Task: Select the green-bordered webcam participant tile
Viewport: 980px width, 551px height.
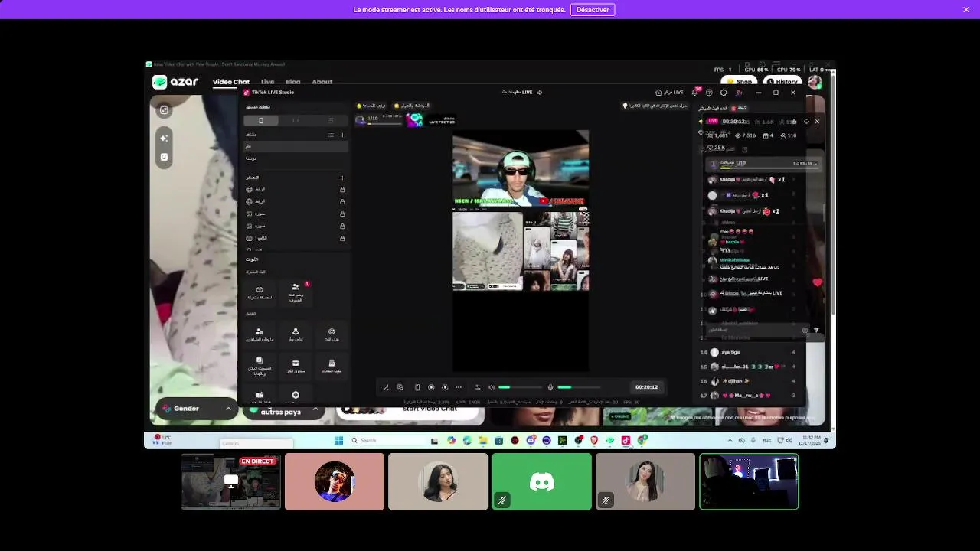Action: click(x=749, y=481)
